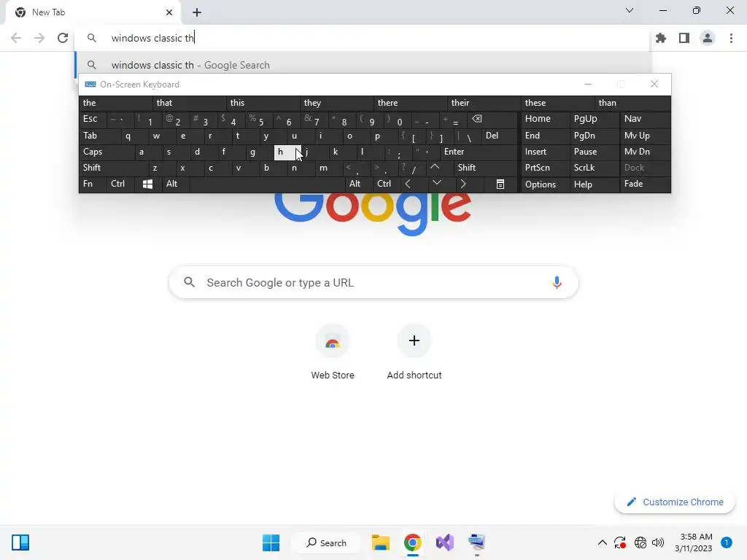Choose the prediction 'this'
Screen dimensions: 747x560
(x=263, y=103)
